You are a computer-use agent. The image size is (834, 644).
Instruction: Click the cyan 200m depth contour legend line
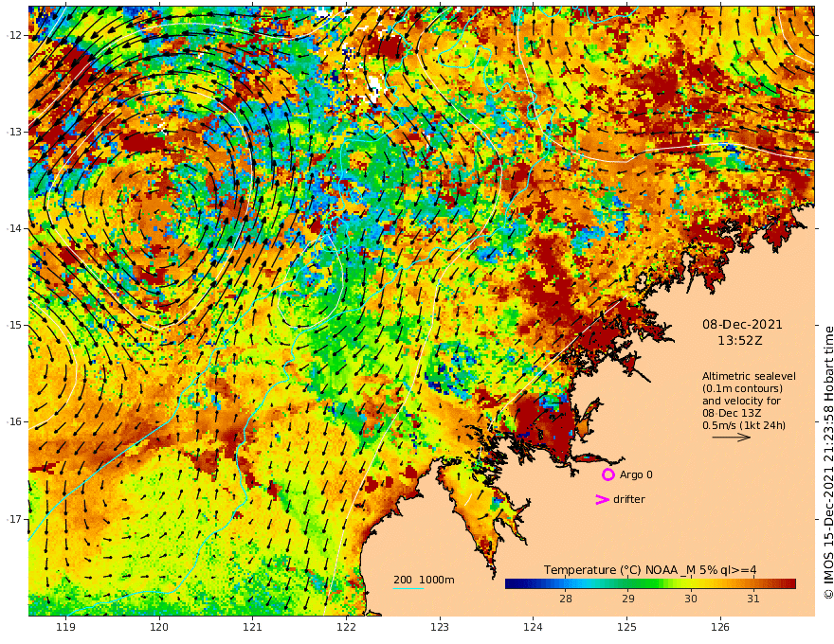(408, 588)
